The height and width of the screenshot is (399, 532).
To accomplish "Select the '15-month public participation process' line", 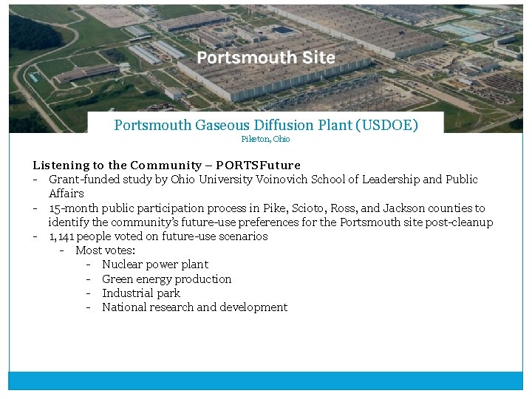I will tap(267, 208).
